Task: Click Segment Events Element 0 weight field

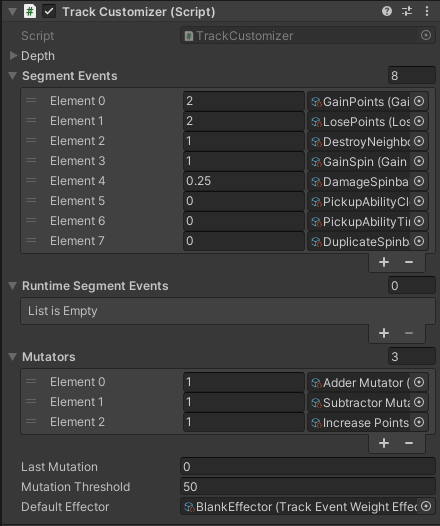Action: (244, 101)
